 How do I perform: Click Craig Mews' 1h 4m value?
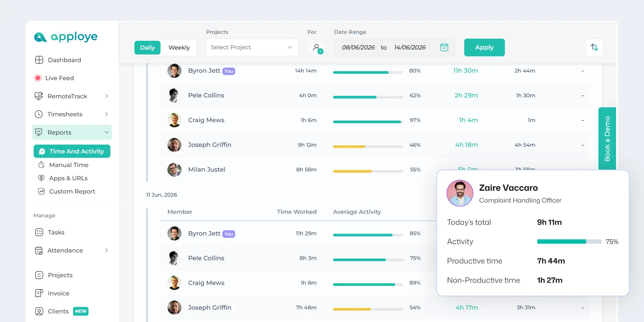click(x=468, y=120)
